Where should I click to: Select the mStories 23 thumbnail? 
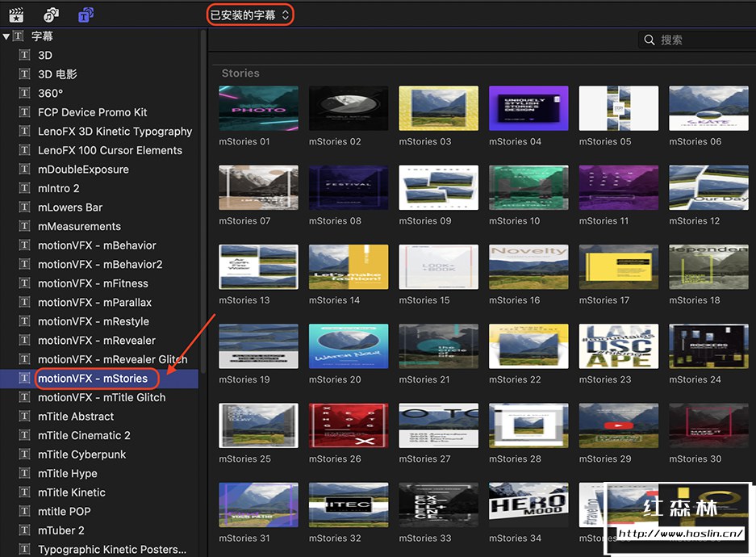click(619, 346)
